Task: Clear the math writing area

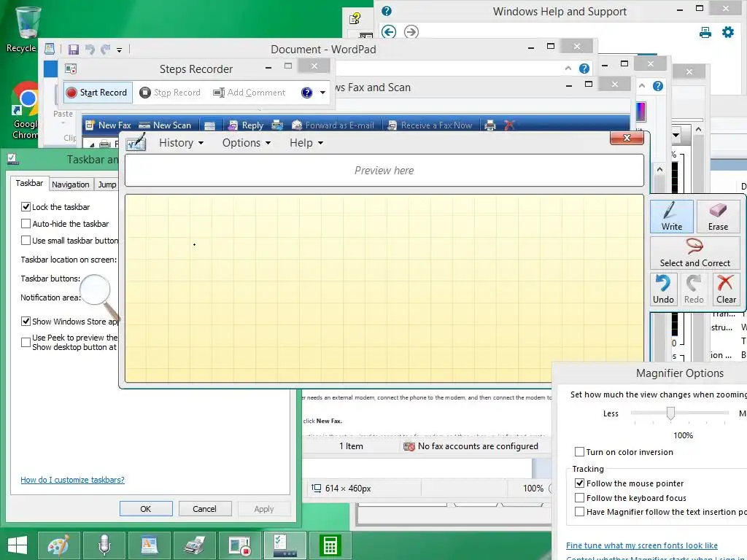Action: point(726,289)
